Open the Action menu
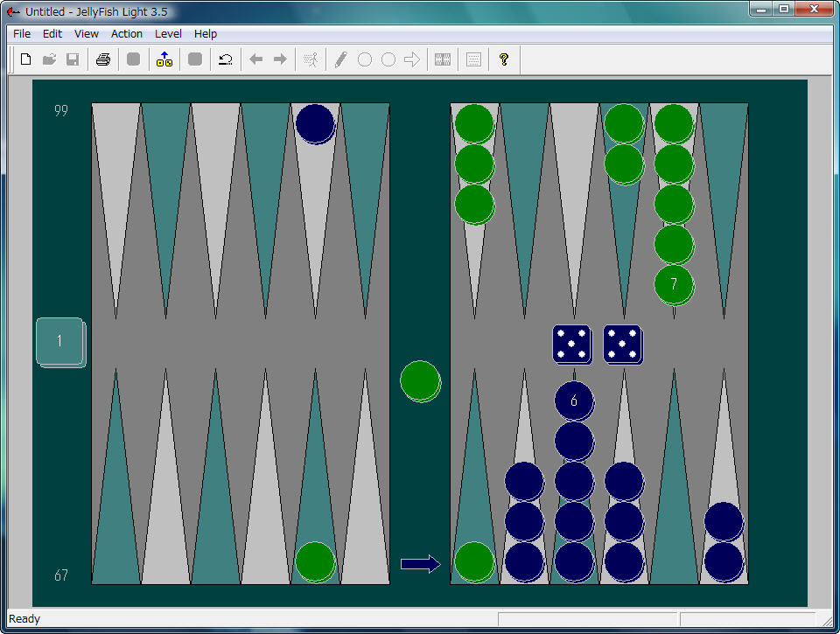 126,34
